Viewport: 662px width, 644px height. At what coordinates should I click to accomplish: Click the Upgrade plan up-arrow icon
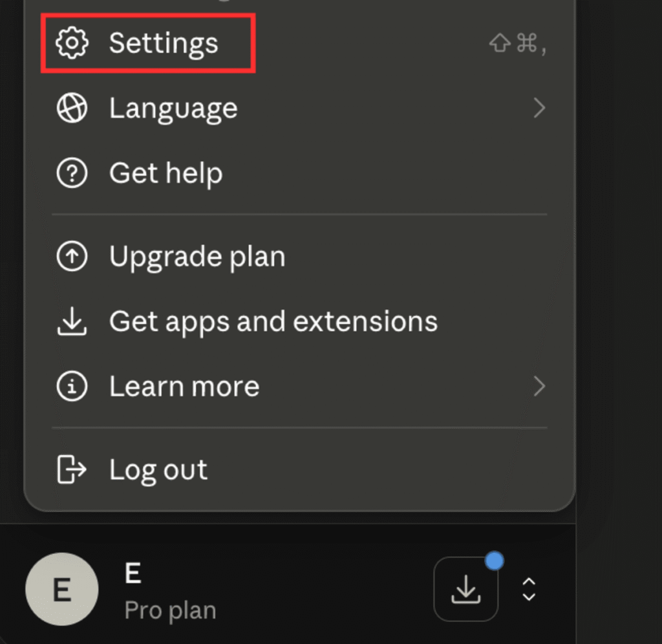pos(72,256)
